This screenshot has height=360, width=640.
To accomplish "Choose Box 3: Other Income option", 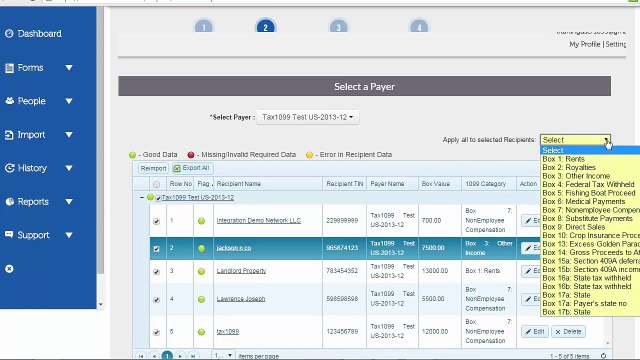I will pos(590,176).
